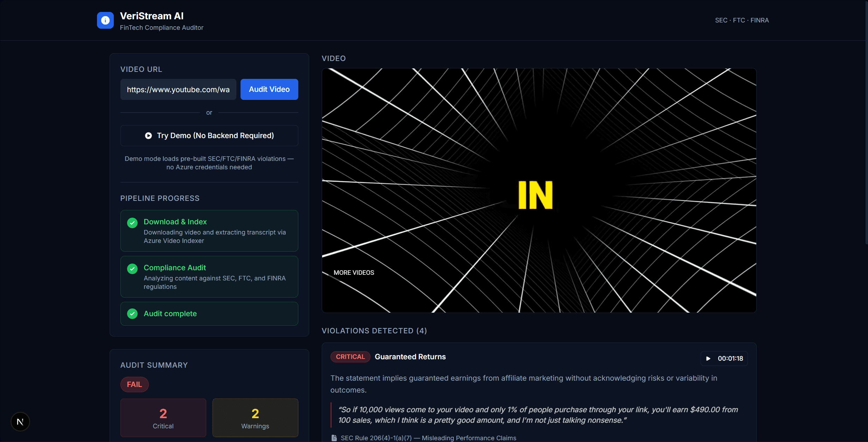Click the PIPELINE PROGRESS heading

coord(160,198)
